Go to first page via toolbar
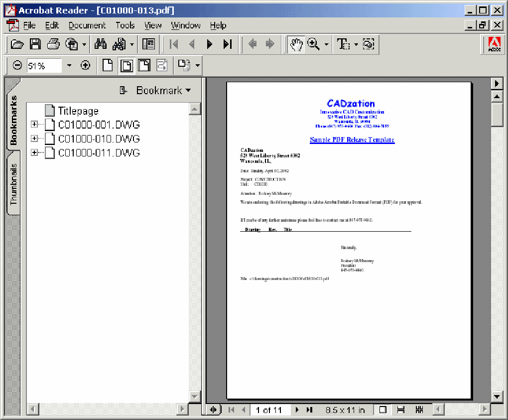The width and height of the screenshot is (508, 420). 174,44
